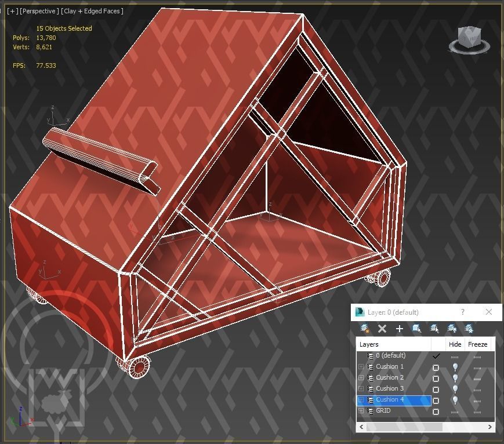Viewport: 504px width, 444px height.
Task: Click GRID layer stack icon
Action: pos(370,411)
